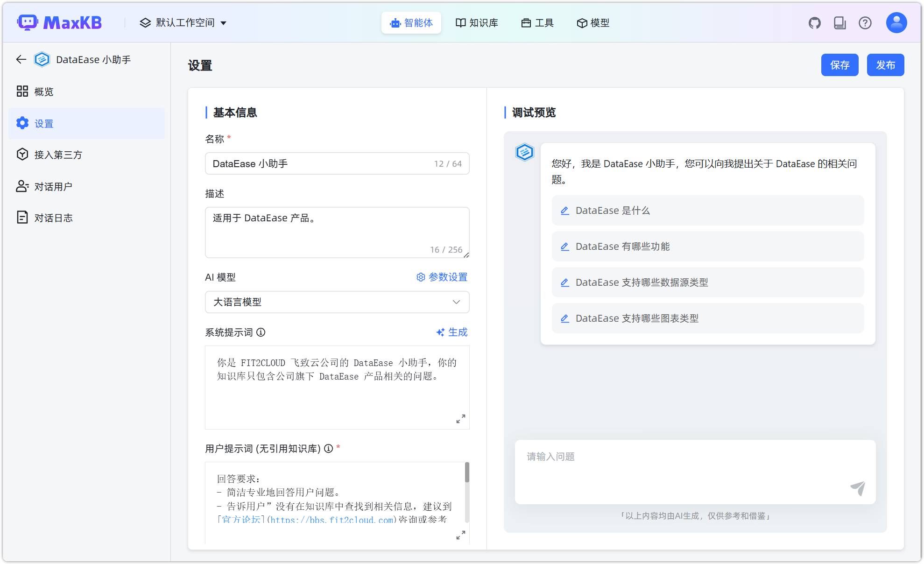Select the 对话用户 sidebar item
Screen dimensions: 924x564
pyautogui.click(x=53, y=186)
